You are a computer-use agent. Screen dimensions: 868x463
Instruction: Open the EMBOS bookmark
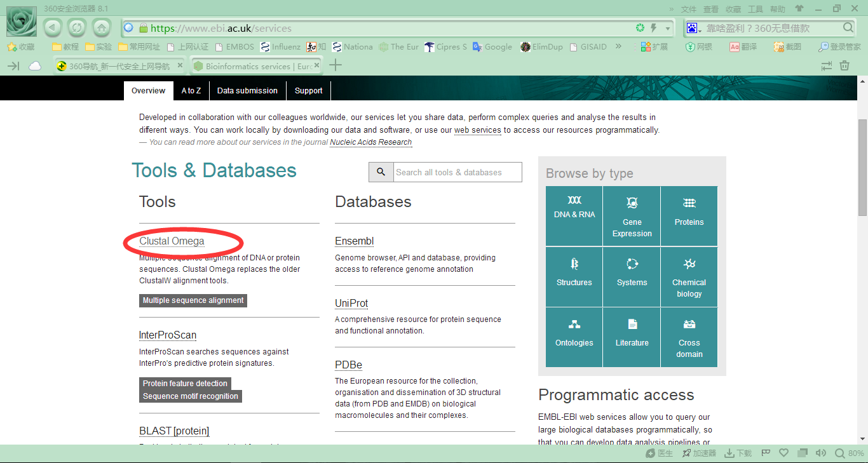tap(234, 47)
